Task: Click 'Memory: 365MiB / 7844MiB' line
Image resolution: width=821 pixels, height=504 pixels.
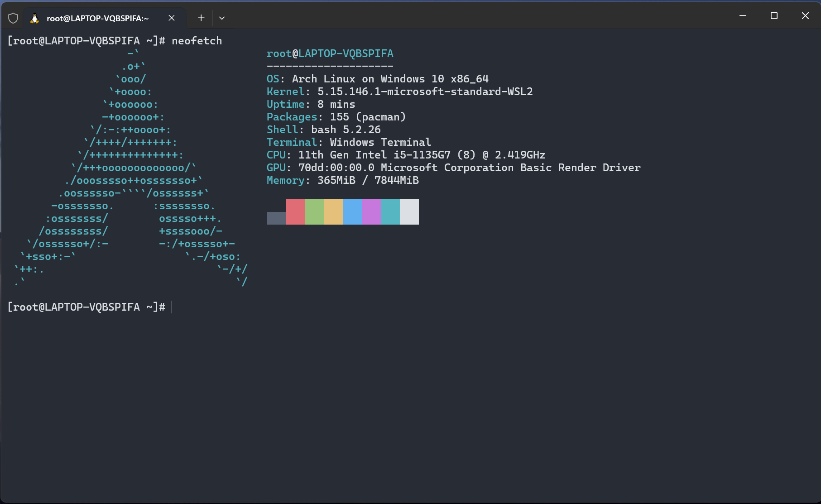Action: pyautogui.click(x=343, y=180)
